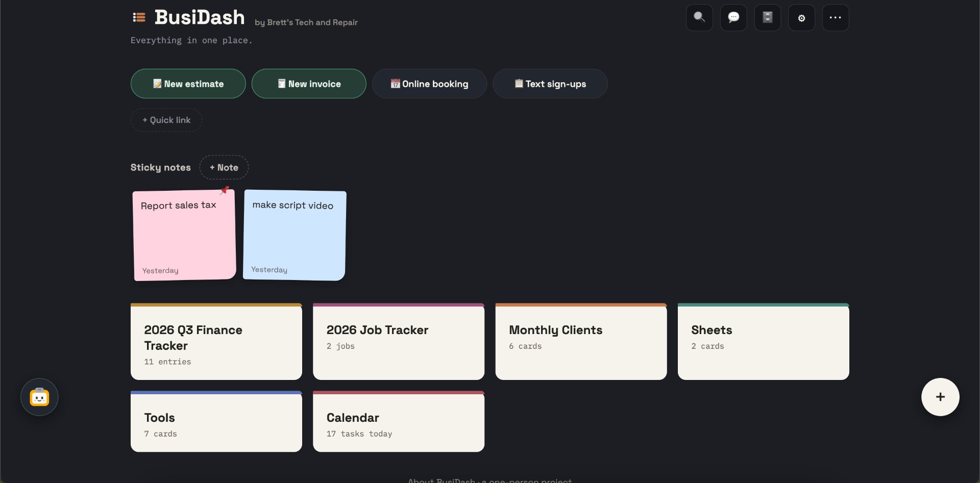Open the chat speech bubble icon
Viewport: 980px width, 483px height.
pos(733,18)
